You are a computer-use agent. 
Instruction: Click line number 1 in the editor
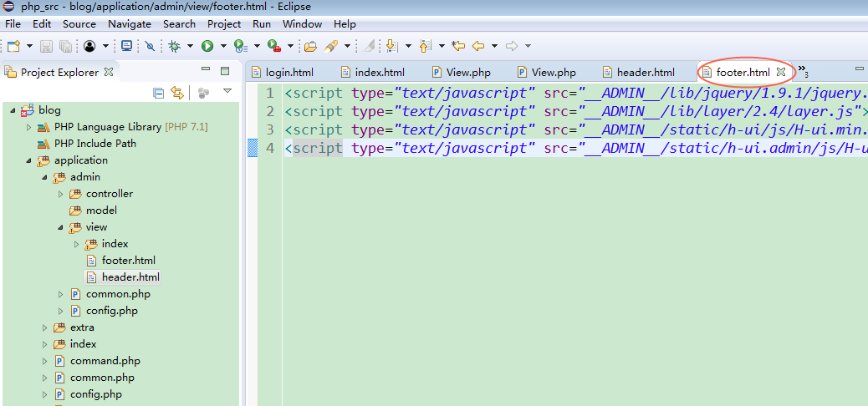click(269, 94)
